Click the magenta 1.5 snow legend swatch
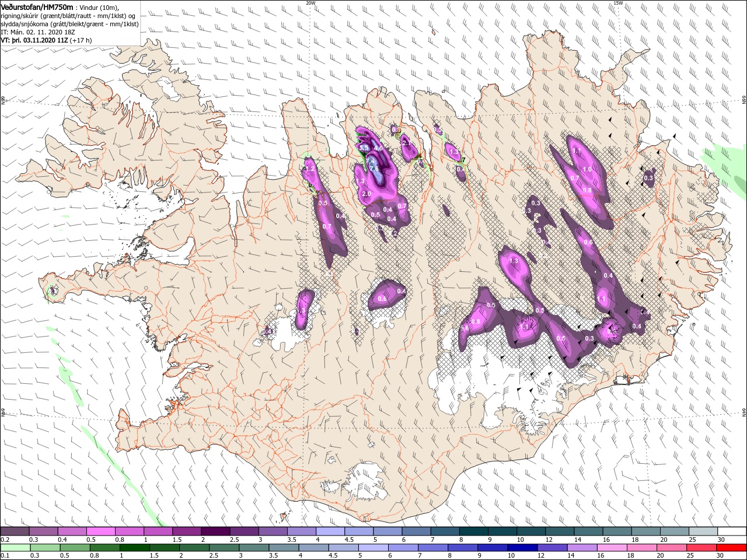 pyautogui.click(x=187, y=531)
